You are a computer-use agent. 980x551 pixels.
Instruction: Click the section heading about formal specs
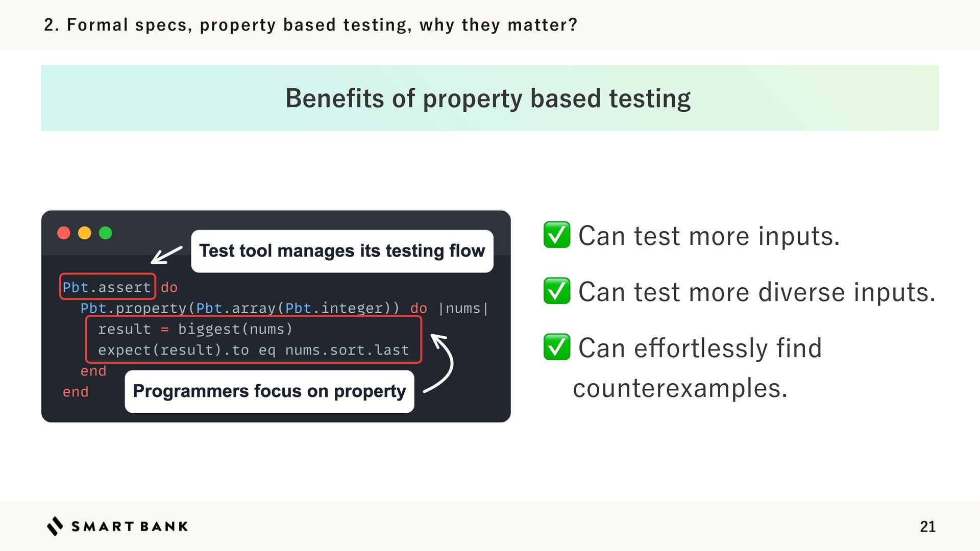coord(310,24)
